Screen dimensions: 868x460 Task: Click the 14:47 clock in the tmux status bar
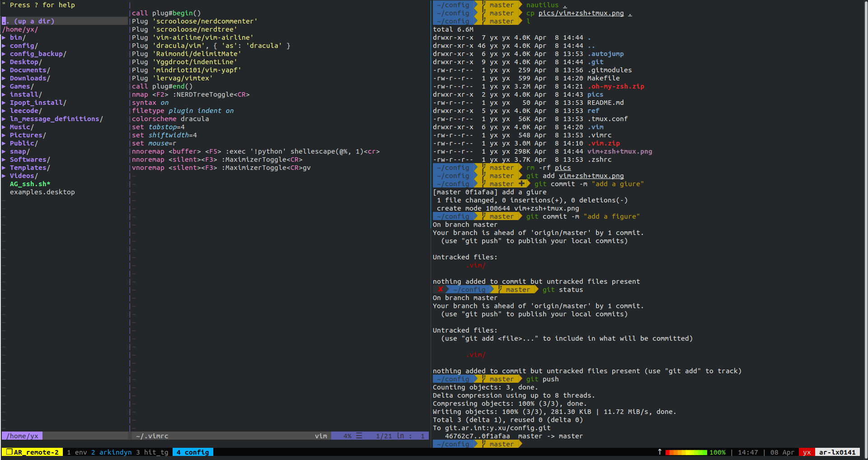(x=748, y=452)
